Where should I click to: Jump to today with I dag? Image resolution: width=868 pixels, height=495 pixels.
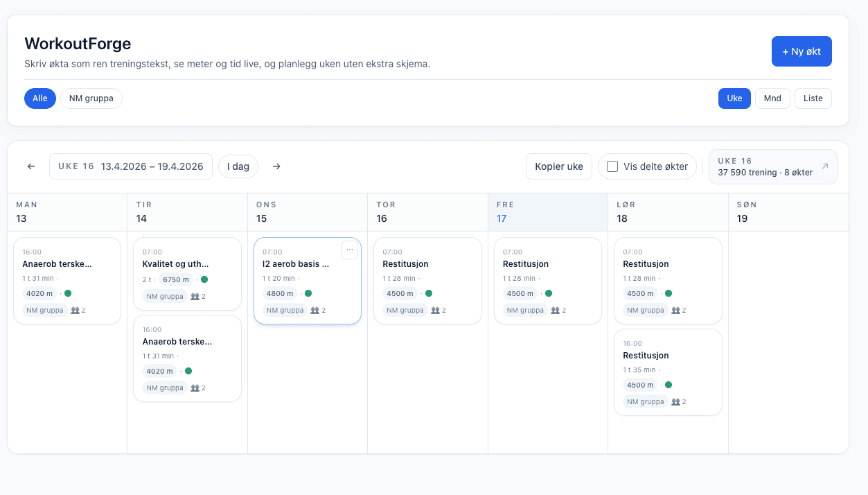pos(238,166)
